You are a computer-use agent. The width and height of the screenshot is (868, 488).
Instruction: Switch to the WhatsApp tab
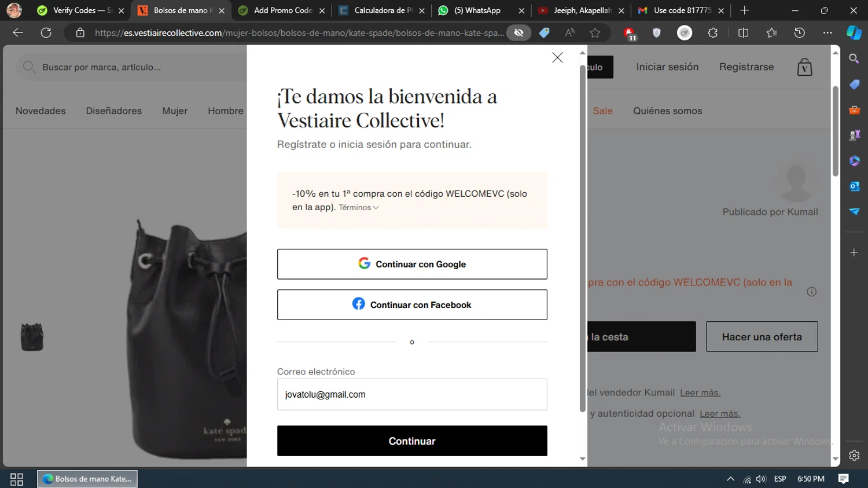481,10
